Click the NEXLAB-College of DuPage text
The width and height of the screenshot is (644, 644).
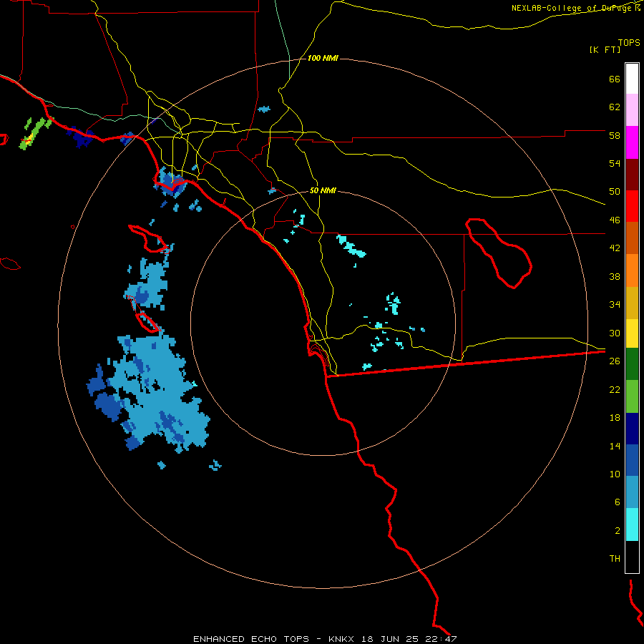coord(573,8)
